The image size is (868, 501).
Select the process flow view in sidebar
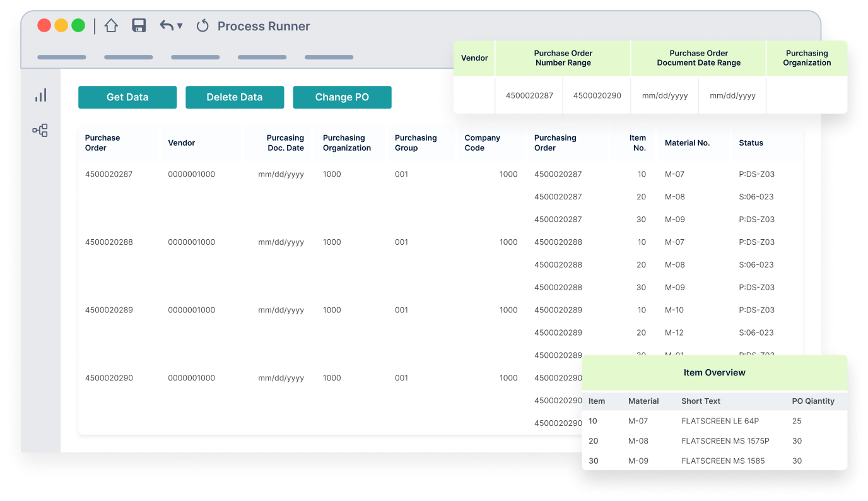[40, 130]
